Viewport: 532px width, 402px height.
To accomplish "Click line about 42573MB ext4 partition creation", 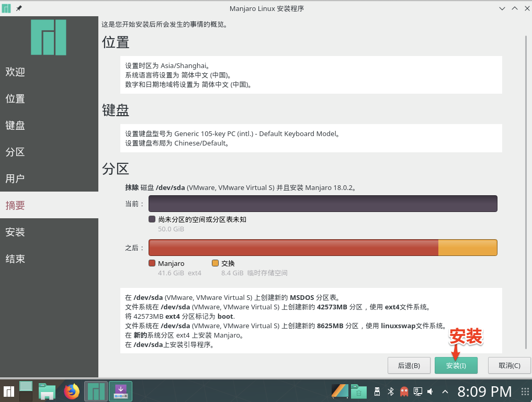I will tap(278, 307).
